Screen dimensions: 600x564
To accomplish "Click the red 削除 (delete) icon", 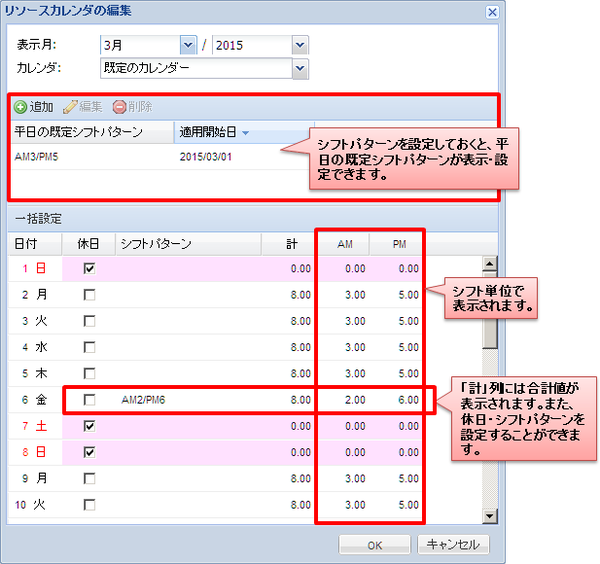I will pos(119,107).
